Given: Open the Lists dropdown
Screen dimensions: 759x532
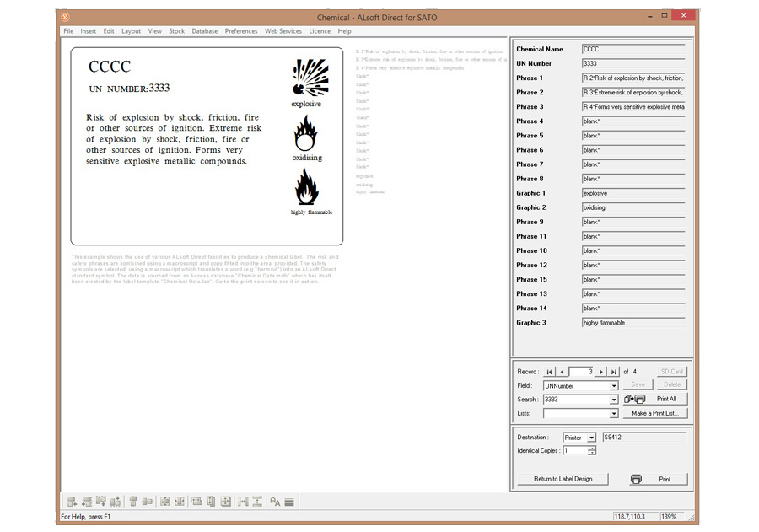Looking at the screenshot, I should (614, 414).
